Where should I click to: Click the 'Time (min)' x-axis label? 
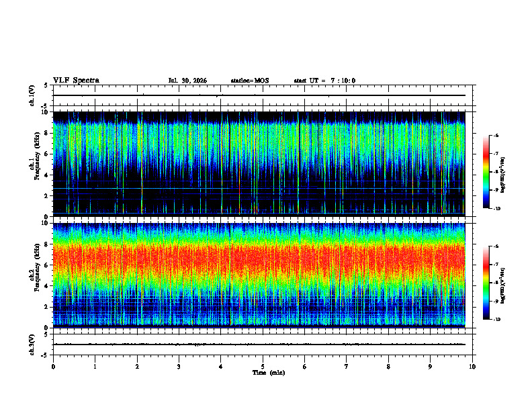269,373
